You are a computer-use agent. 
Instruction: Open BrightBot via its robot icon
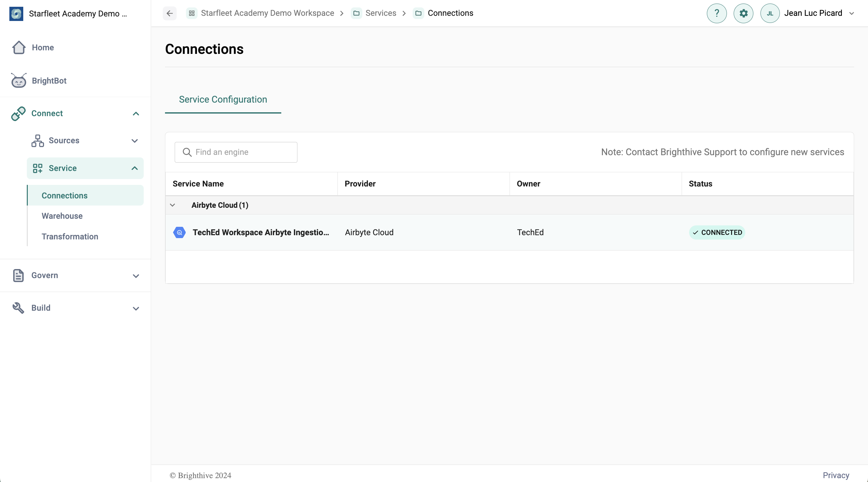point(18,80)
